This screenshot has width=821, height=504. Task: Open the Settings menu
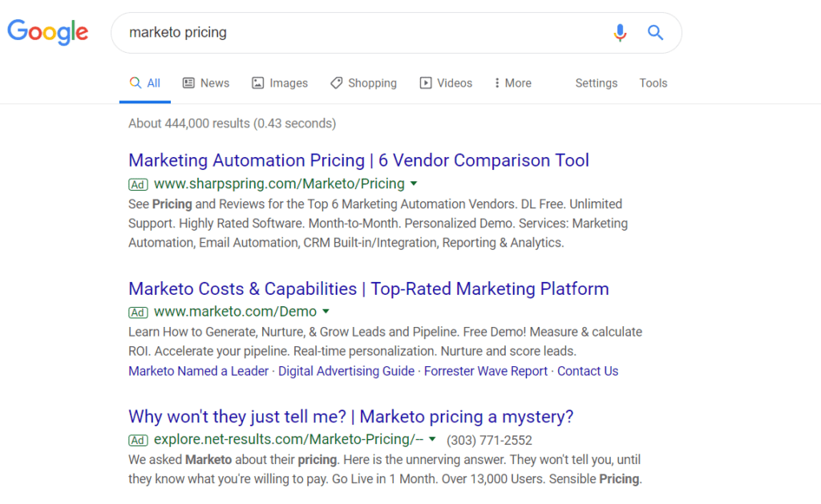[597, 83]
